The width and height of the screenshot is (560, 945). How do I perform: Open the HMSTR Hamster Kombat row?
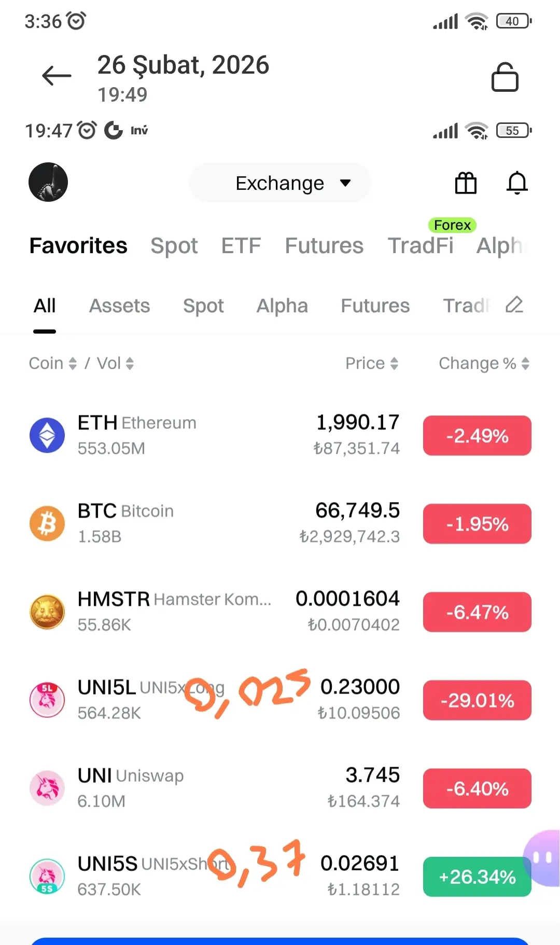(280, 612)
